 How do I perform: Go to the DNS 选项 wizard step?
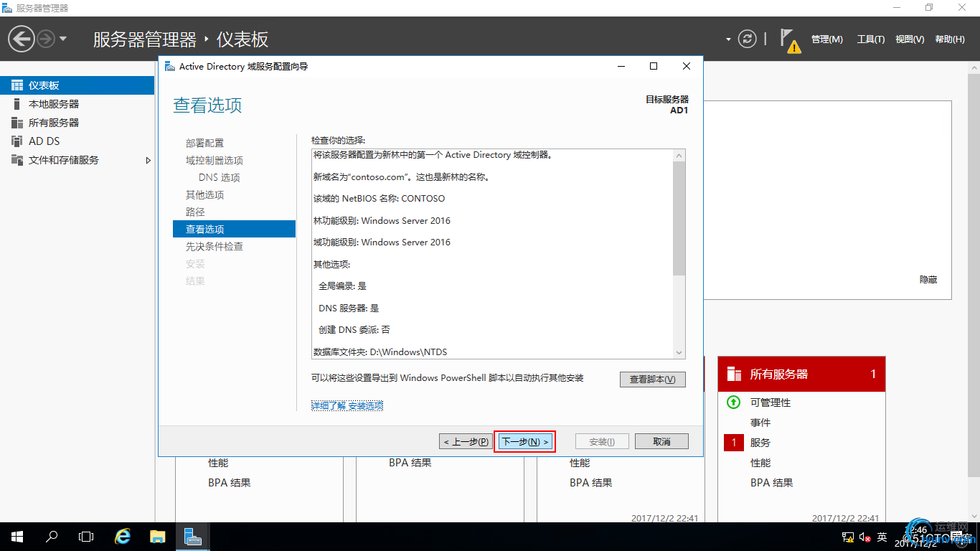(220, 177)
